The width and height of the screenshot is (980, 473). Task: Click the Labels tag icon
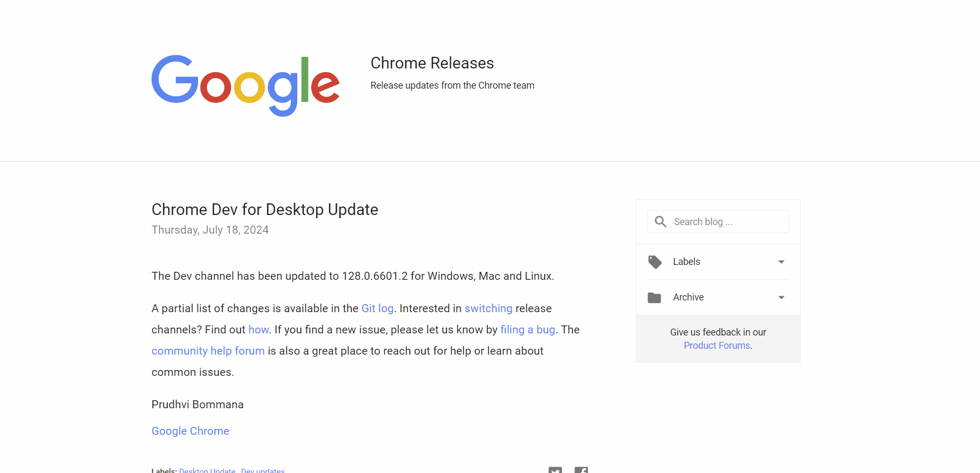tap(655, 262)
